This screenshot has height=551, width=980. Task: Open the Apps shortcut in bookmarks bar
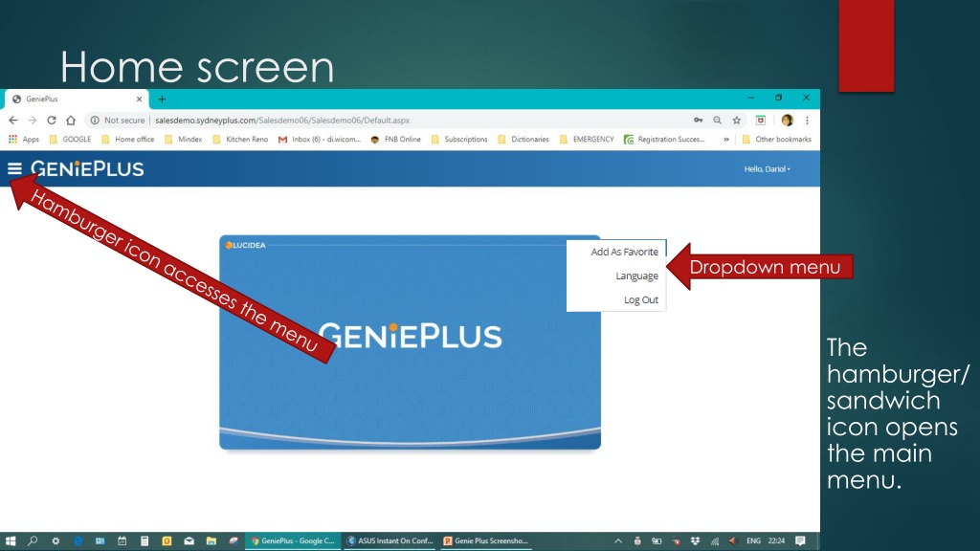click(24, 140)
